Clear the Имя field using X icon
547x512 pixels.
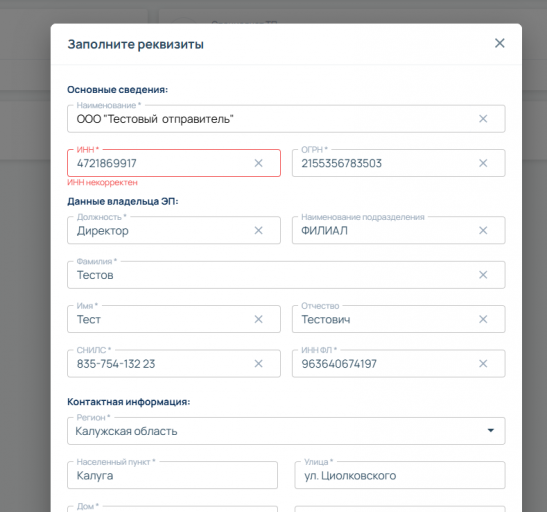[258, 319]
